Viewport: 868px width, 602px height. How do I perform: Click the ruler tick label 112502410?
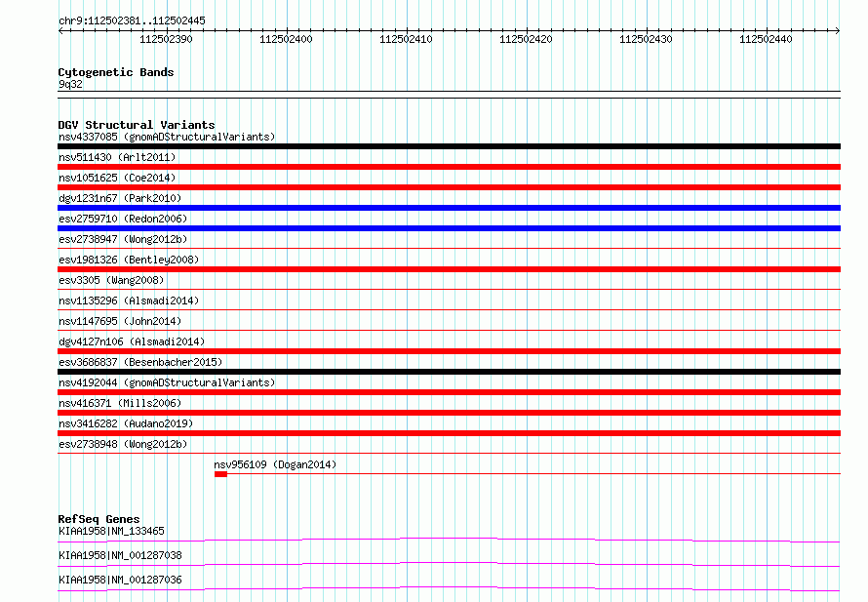(406, 39)
